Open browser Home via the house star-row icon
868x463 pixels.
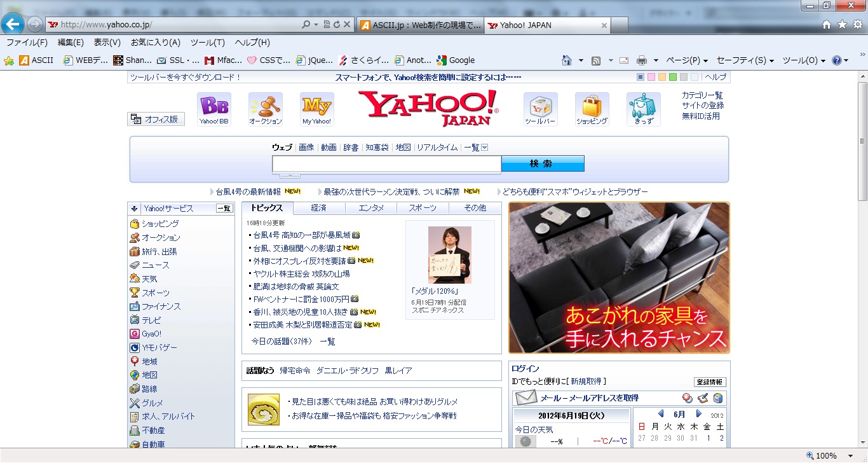click(x=827, y=24)
